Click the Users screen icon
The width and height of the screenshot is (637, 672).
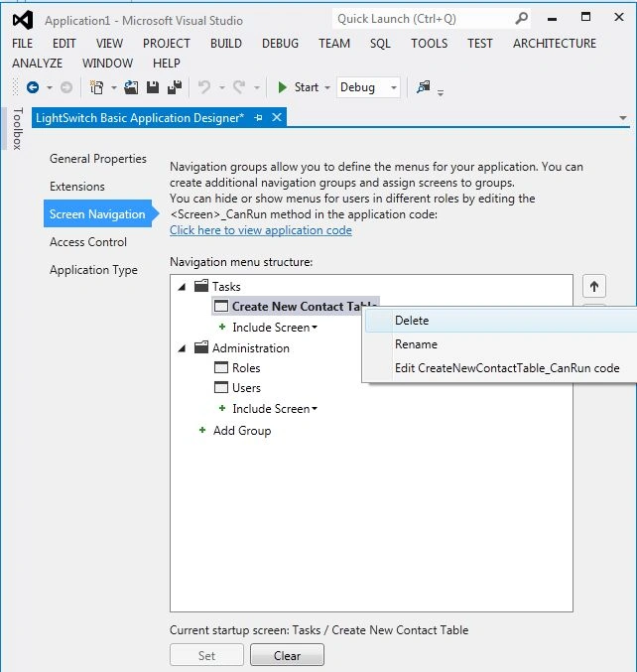[x=221, y=387]
